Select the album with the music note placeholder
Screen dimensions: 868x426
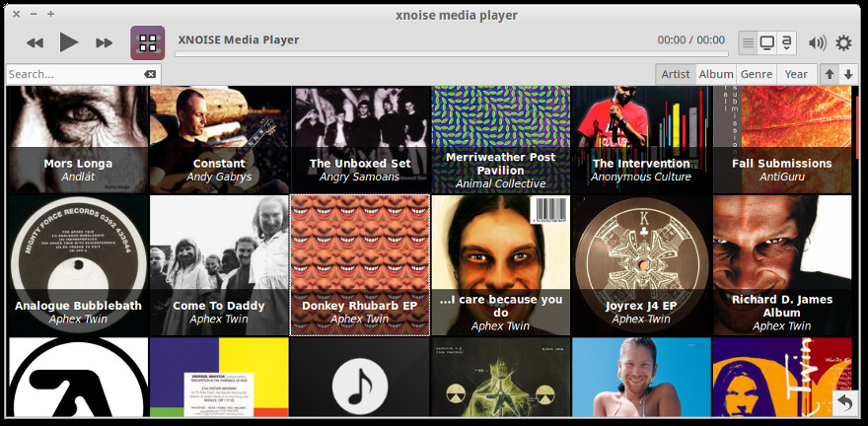tap(360, 377)
